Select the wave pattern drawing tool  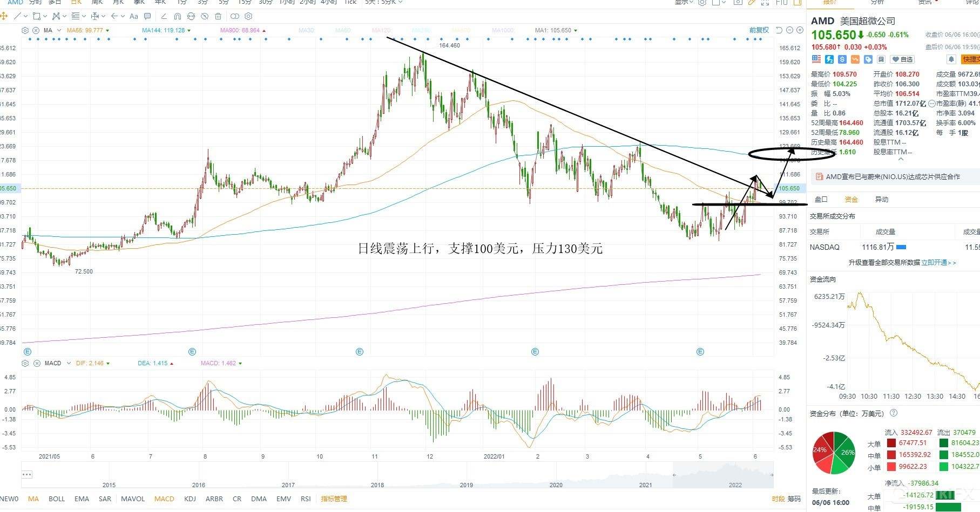pos(56,16)
